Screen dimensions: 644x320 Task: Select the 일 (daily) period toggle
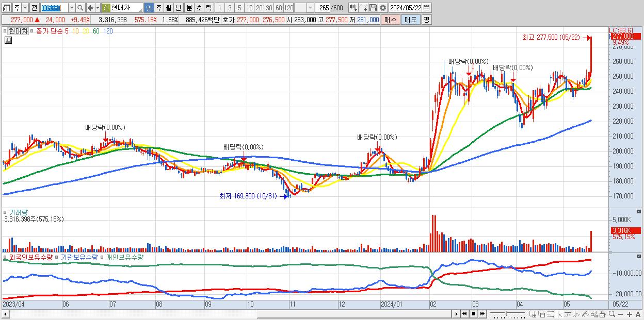click(149, 8)
